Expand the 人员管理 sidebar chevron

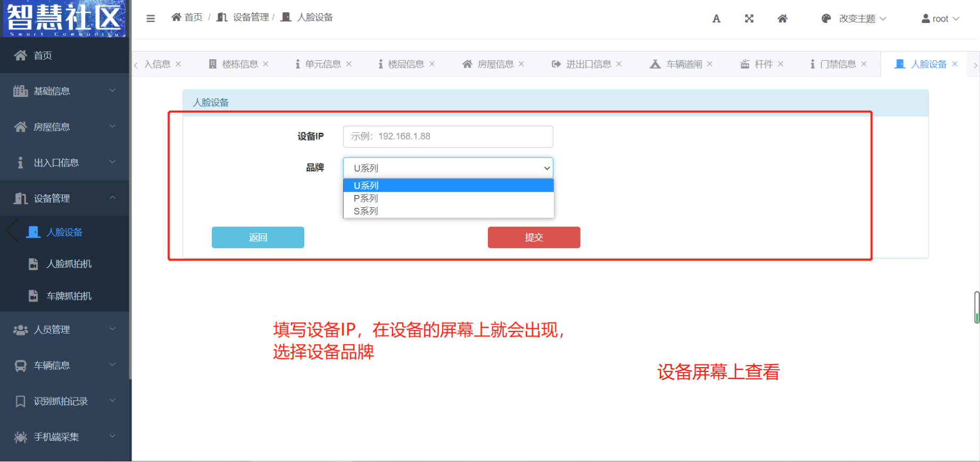(112, 329)
